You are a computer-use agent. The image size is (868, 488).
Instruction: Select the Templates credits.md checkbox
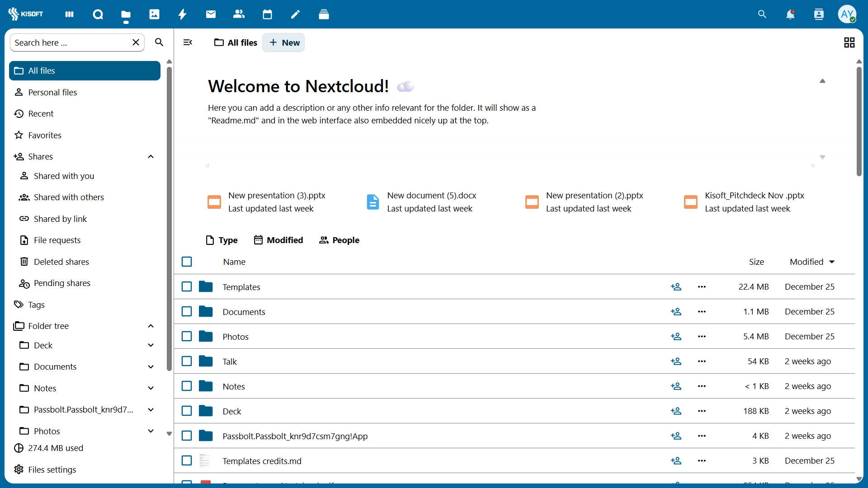[187, 460]
